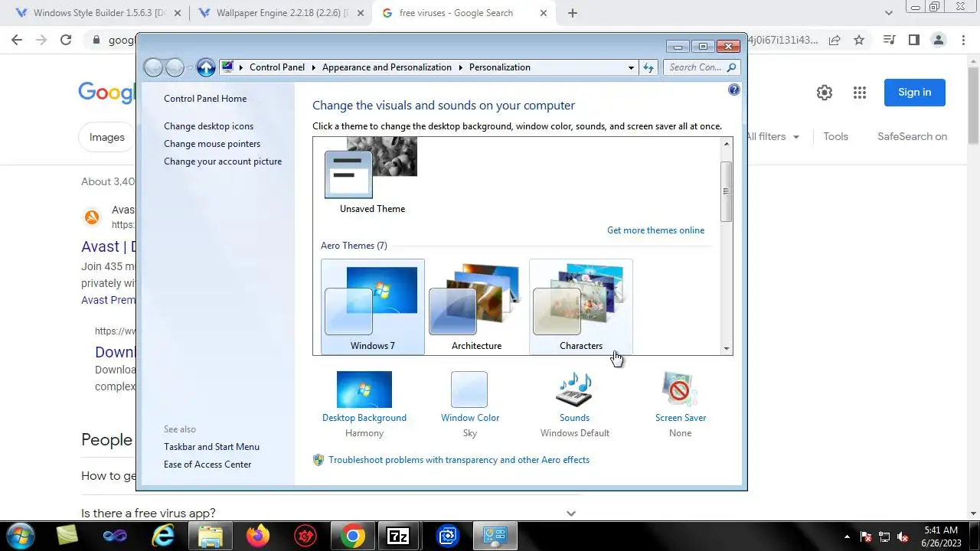This screenshot has height=551, width=980.
Task: Launch Firefox from the taskbar
Action: [258, 536]
